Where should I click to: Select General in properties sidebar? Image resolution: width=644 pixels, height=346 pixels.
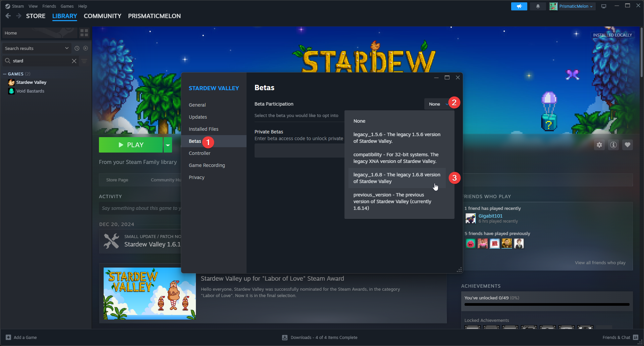coord(214,105)
